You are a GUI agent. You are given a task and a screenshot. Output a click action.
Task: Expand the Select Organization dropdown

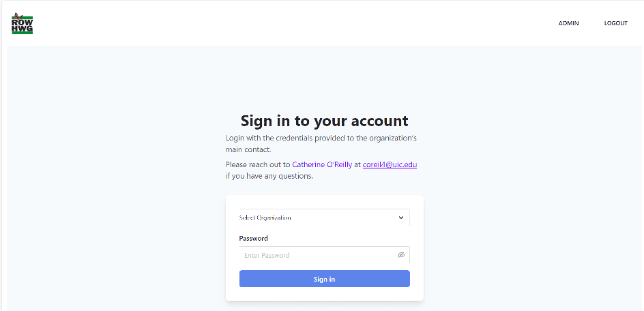325,218
